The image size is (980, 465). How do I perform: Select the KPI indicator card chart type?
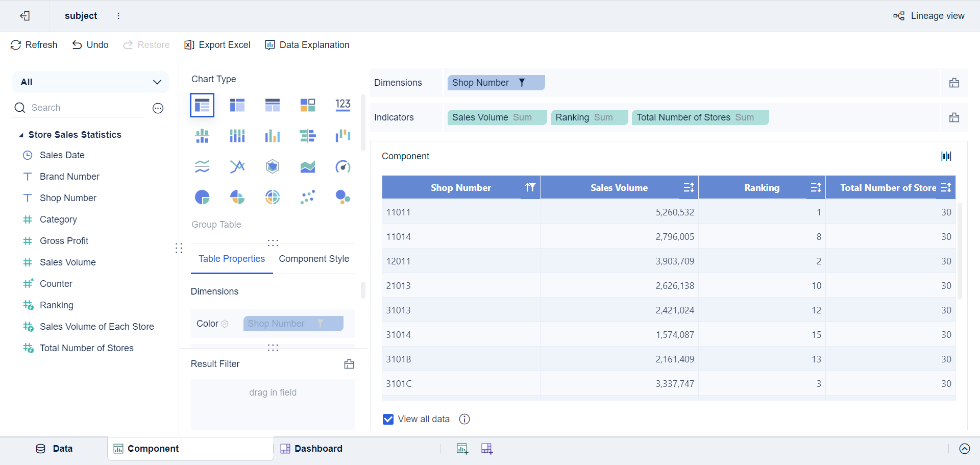[342, 105]
